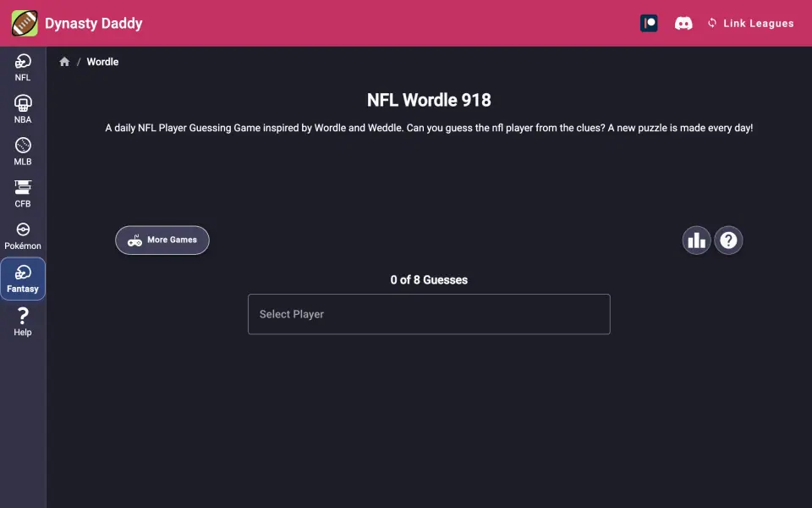Click the Dynasty Daddy football logo
The width and height of the screenshot is (812, 508).
(x=25, y=24)
